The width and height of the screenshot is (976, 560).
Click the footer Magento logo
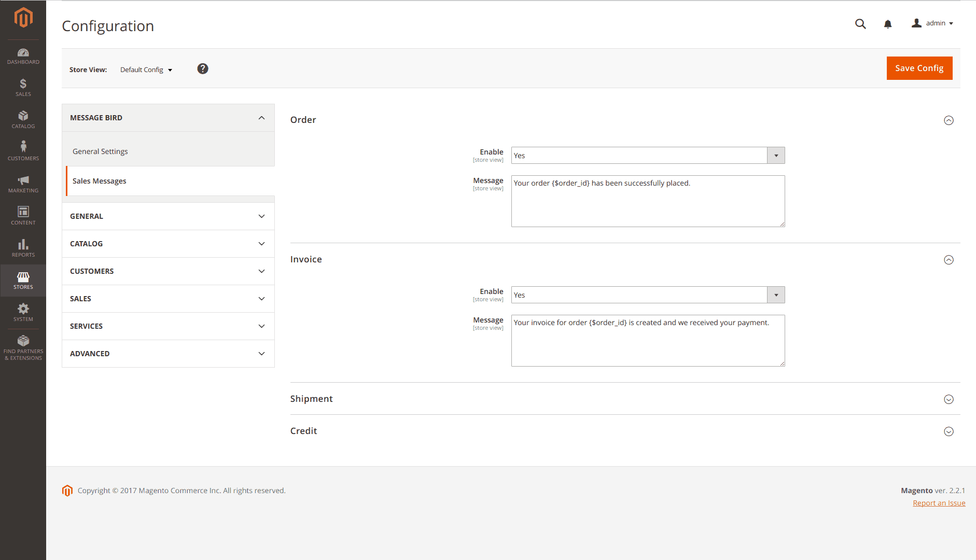click(x=67, y=491)
